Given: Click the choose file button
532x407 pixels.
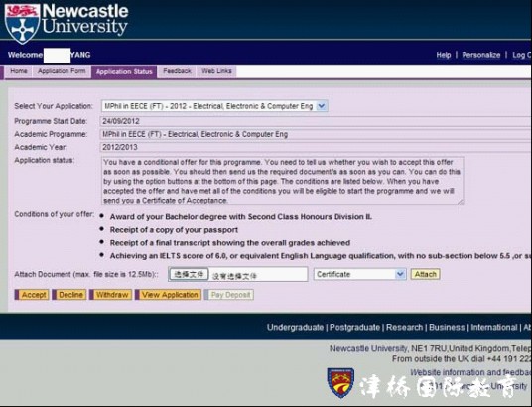Looking at the screenshot, I should click(x=189, y=274).
